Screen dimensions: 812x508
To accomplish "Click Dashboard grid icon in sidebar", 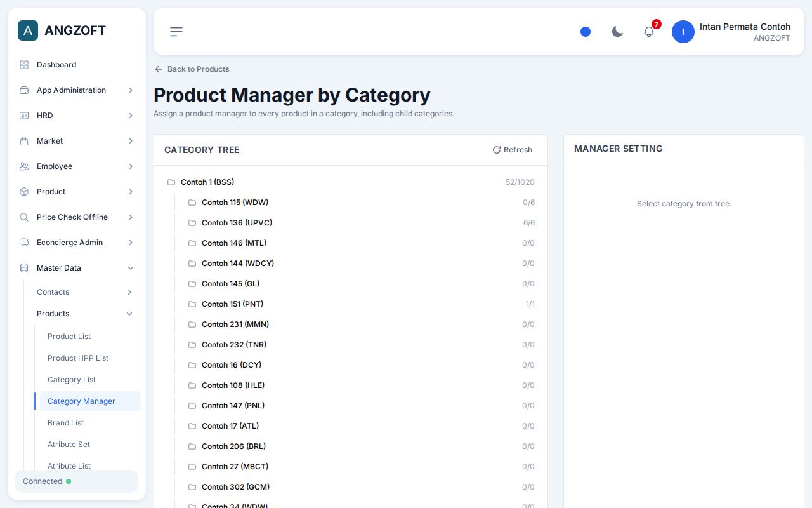I will click(24, 65).
